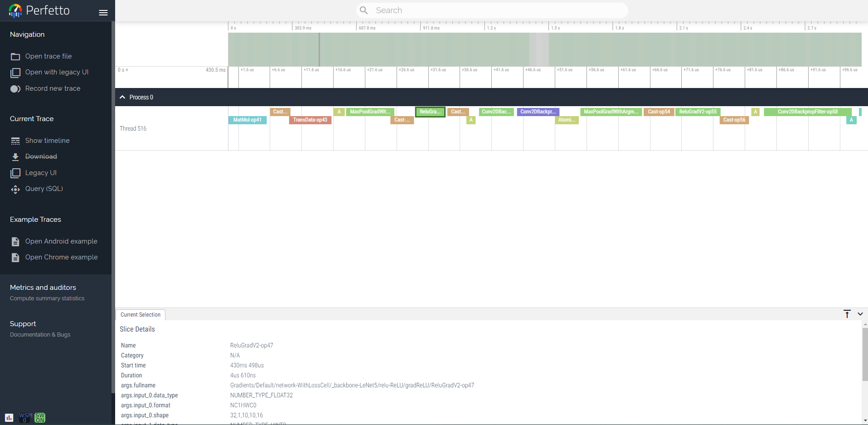Click the NUMBER_TYPE_FLOAT32 value
The width and height of the screenshot is (868, 425).
click(262, 396)
